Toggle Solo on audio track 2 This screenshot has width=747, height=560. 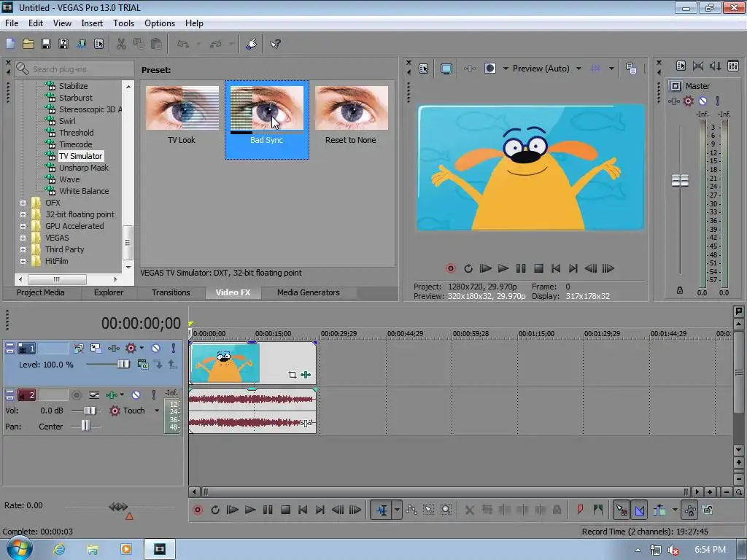click(153, 394)
